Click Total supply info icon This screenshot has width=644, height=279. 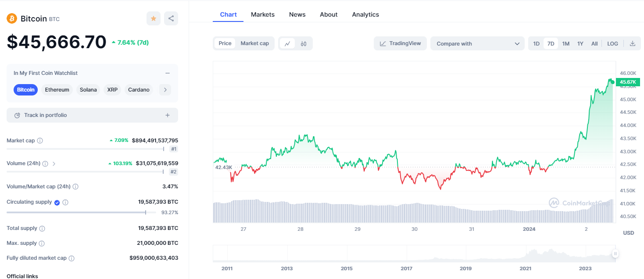(42, 229)
